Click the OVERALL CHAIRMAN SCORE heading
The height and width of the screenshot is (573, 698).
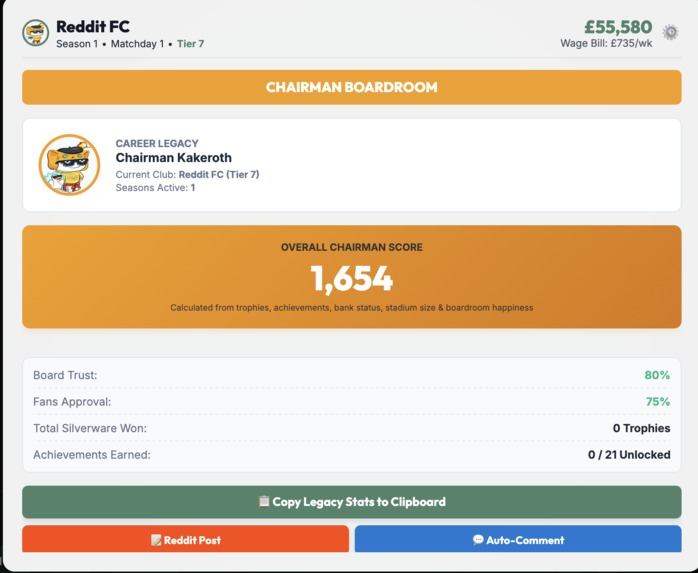click(x=352, y=247)
